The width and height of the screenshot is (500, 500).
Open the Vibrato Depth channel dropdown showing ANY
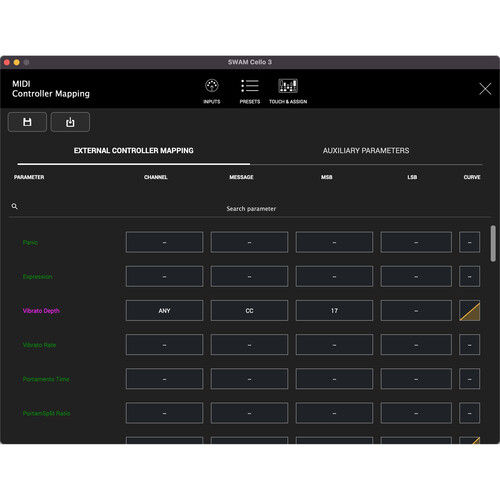point(164,311)
